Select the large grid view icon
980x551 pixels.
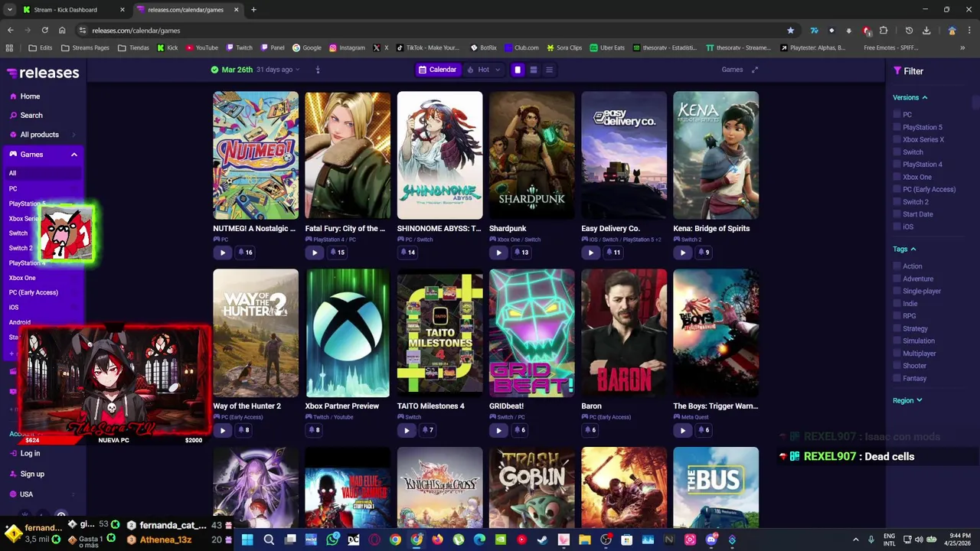coord(518,70)
